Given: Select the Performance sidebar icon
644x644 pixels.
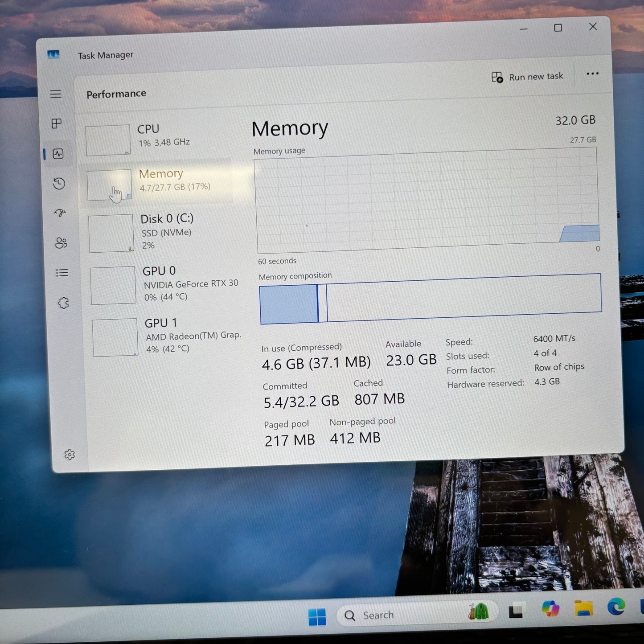Looking at the screenshot, I should point(58,154).
